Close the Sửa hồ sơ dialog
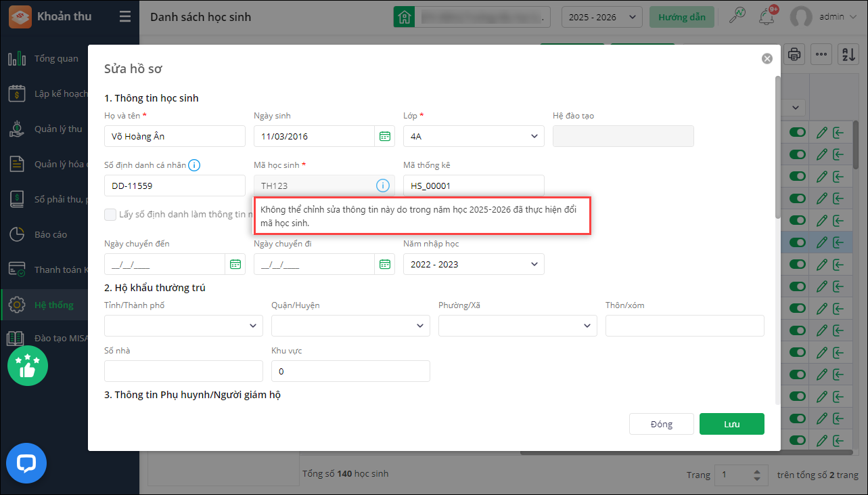Image resolution: width=868 pixels, height=495 pixels. click(767, 59)
